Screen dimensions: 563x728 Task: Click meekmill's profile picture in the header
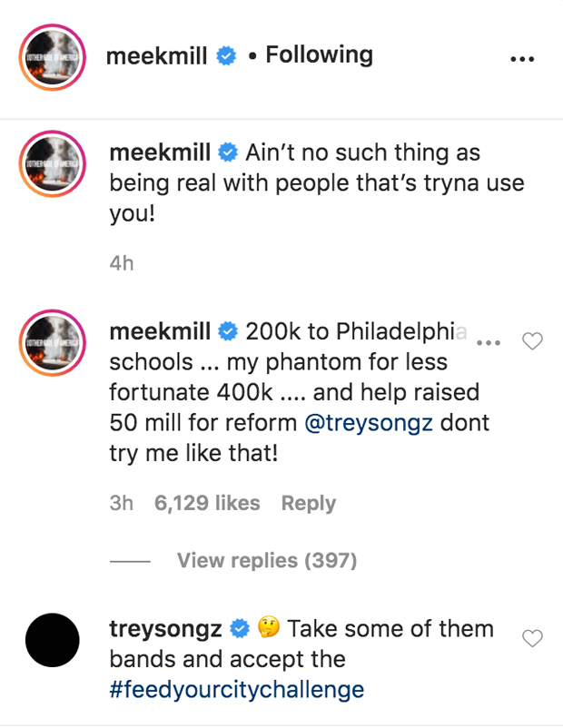point(52,58)
